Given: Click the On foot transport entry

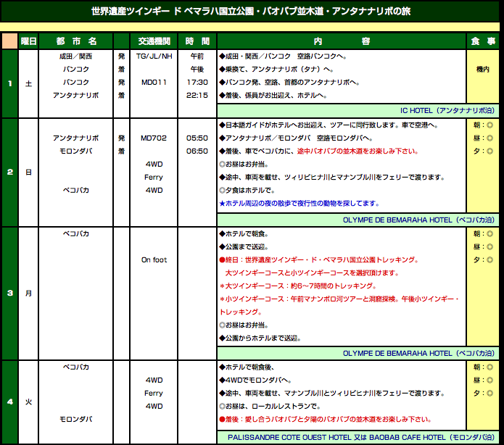Looking at the screenshot, I should 154,259.
